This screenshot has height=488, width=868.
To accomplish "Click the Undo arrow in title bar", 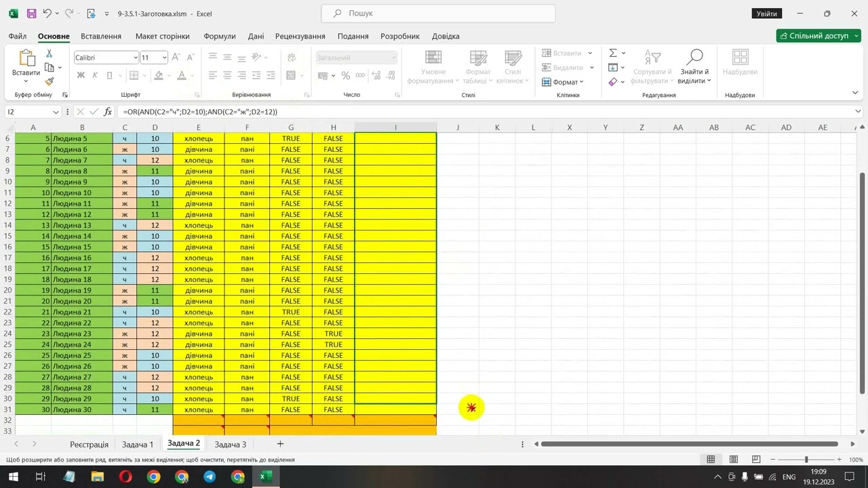I will pos(47,14).
